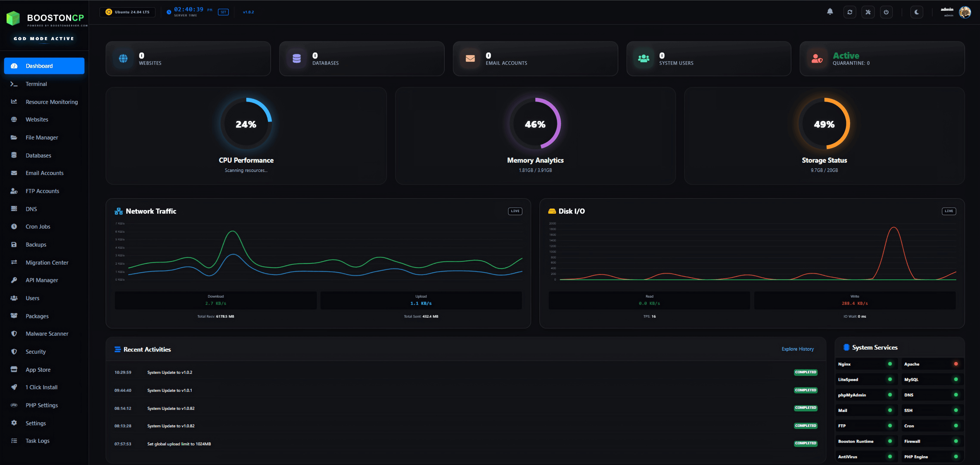This screenshot has height=465, width=980.
Task: Switch to the Dashboard section
Action: 39,66
